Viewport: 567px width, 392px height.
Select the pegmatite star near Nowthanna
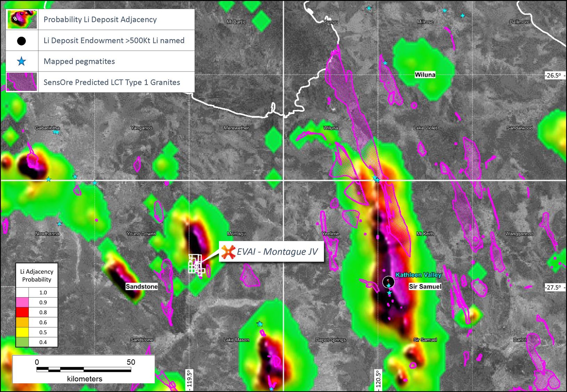click(x=60, y=224)
